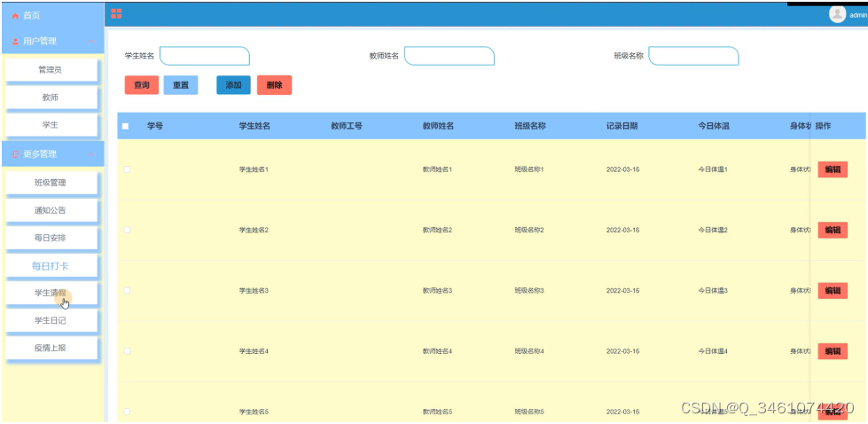Select 每日打卡 in sidebar
Image resolution: width=868 pixels, height=424 pixels.
pos(51,266)
